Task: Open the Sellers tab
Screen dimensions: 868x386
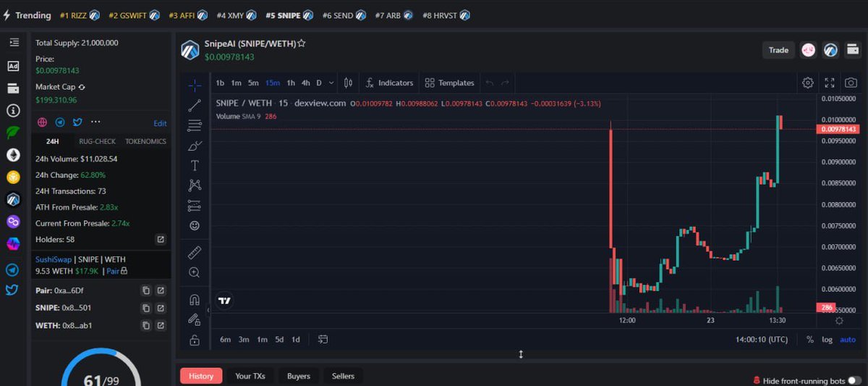Action: 344,376
